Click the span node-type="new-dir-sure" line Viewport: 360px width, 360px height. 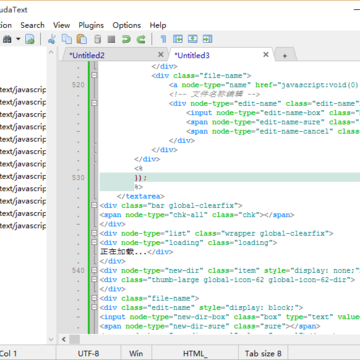pos(210,326)
